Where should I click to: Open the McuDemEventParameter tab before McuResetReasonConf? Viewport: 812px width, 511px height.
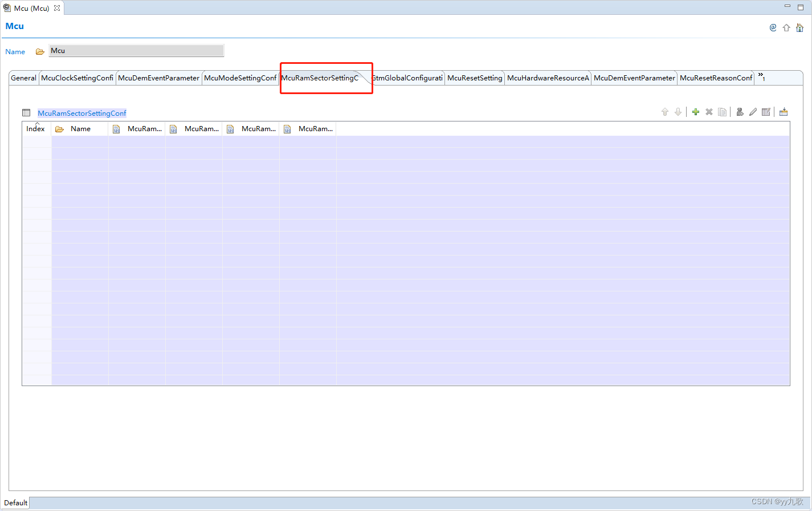[634, 78]
